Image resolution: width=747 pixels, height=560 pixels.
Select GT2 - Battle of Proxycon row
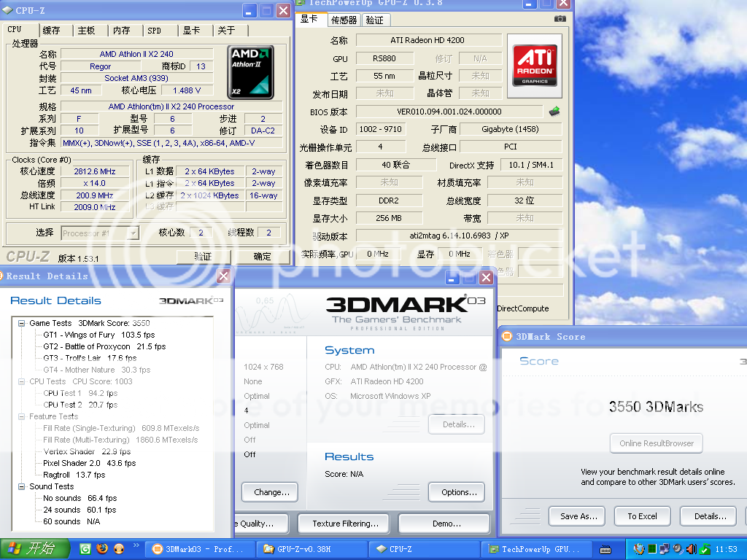point(104,346)
